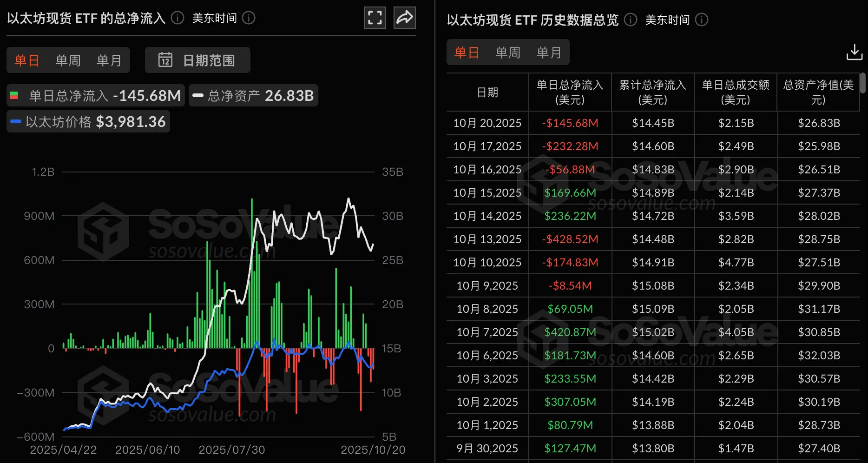Screen dimensions: 868x463
Task: Click the info icon next to 美东时间 on the chart
Action: tap(249, 19)
